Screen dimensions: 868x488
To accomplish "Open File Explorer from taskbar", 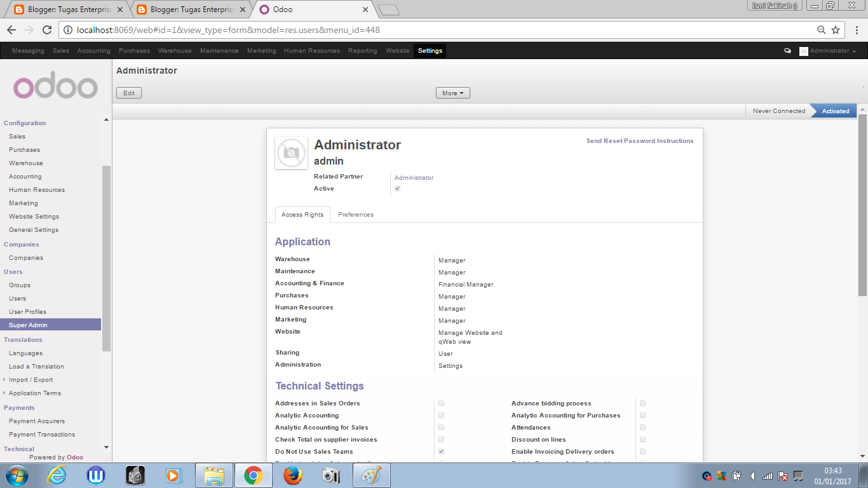I will coord(214,475).
